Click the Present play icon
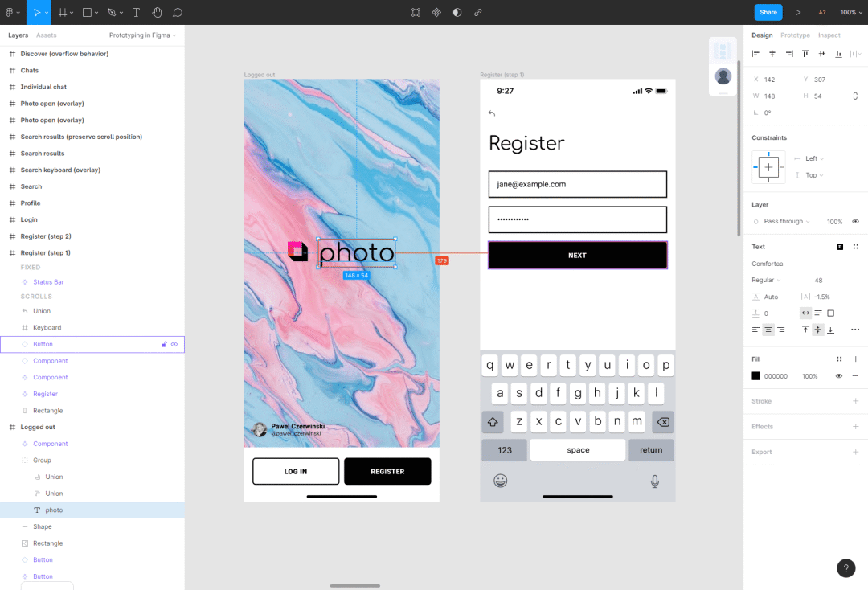Image resolution: width=868 pixels, height=590 pixels. tap(797, 12)
